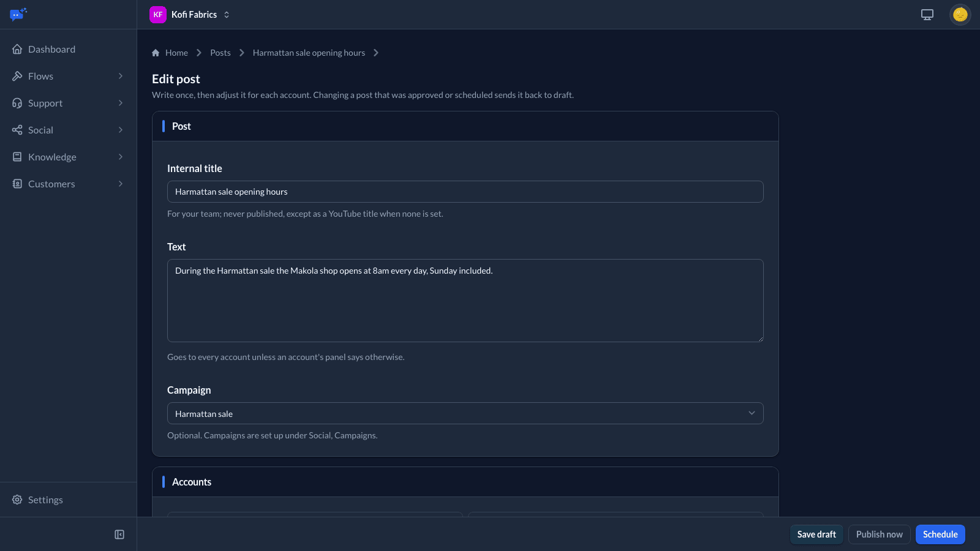
Task: Click into the post Text area
Action: click(466, 301)
